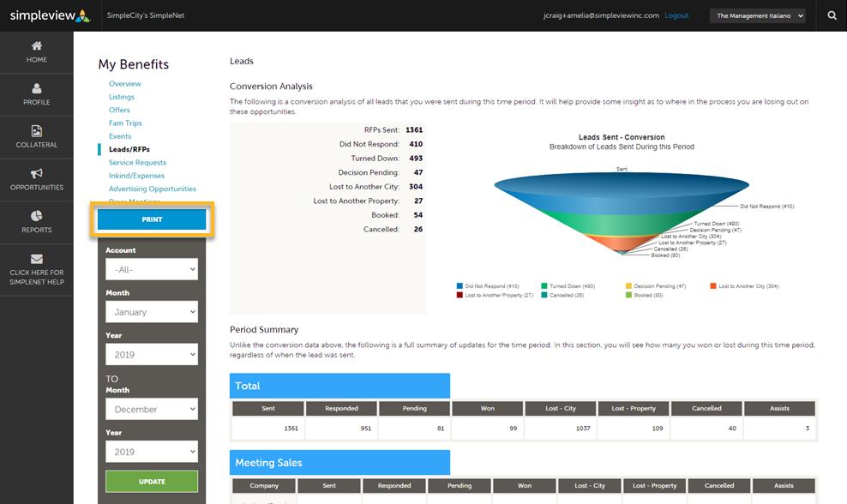The width and height of the screenshot is (847, 504).
Task: Click the Turned Down 493 value
Action: [416, 159]
